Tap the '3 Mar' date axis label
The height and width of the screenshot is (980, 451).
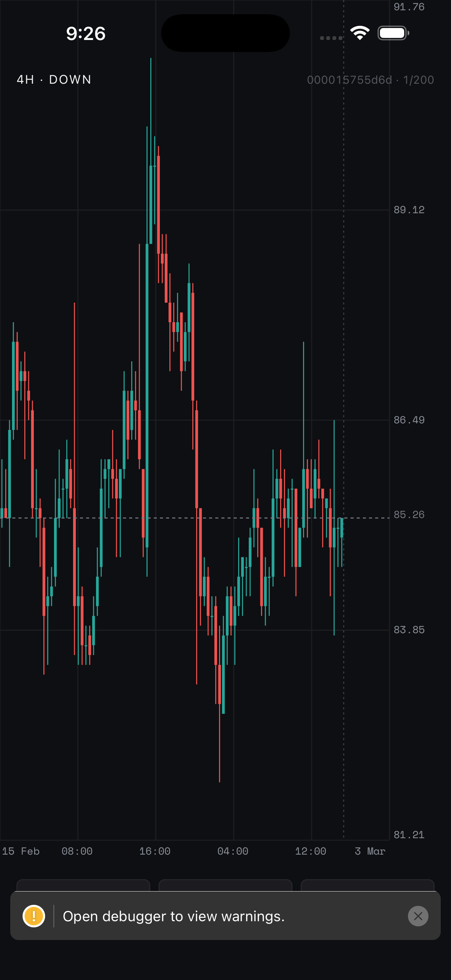370,851
